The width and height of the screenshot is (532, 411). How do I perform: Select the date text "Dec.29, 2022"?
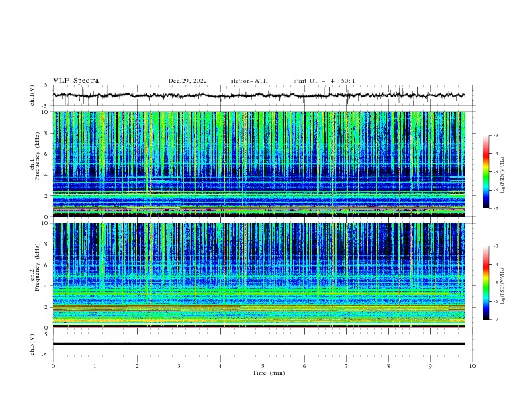pos(187,81)
